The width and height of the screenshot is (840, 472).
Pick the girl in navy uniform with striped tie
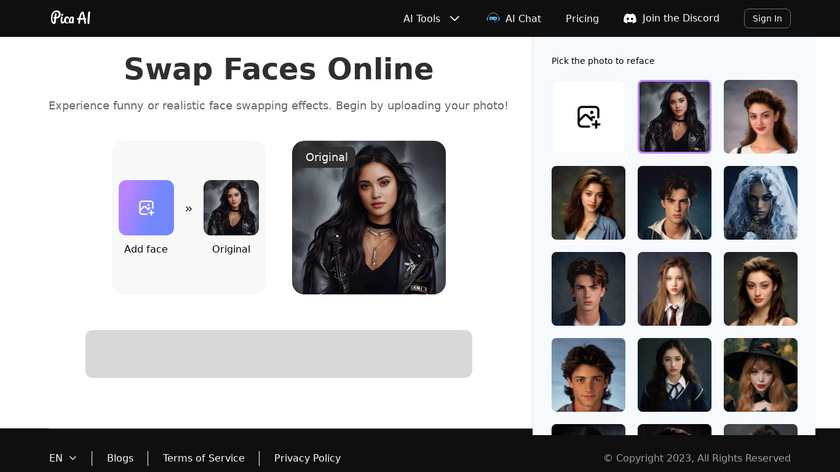tap(674, 374)
